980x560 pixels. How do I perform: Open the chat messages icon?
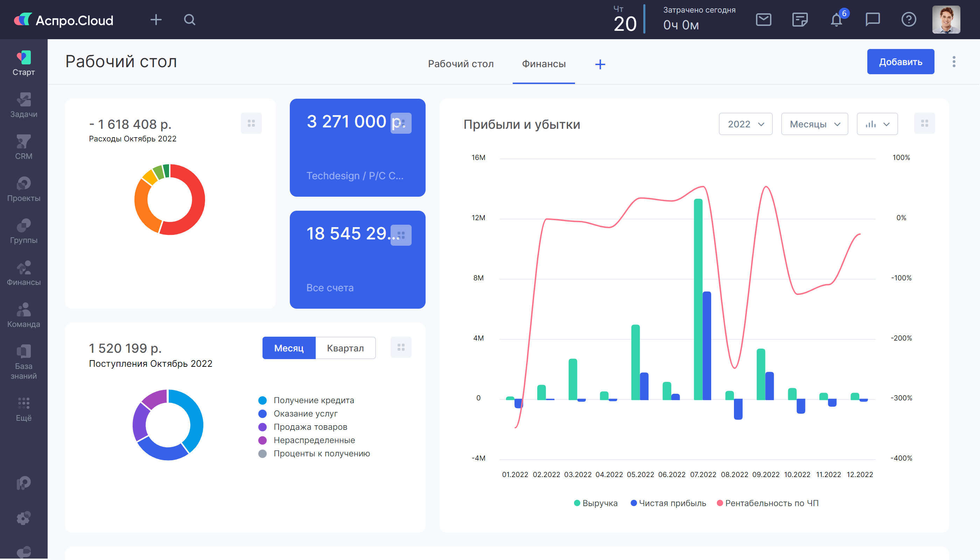[872, 20]
